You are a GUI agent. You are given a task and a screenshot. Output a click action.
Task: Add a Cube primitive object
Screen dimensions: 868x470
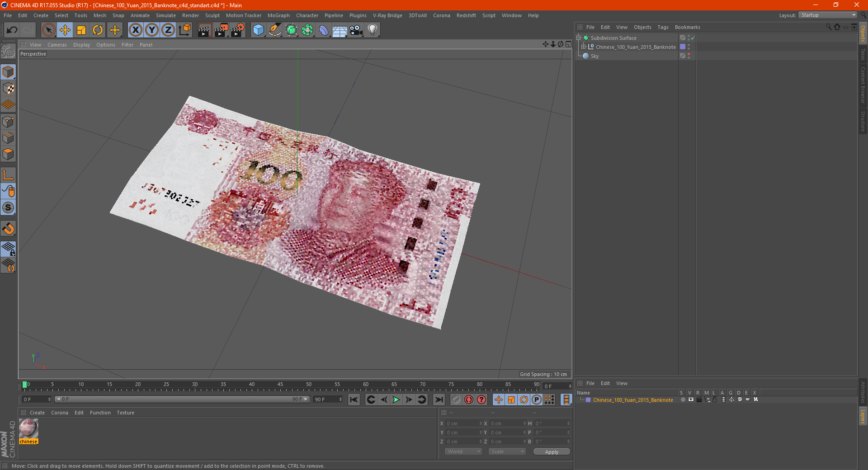[258, 30]
